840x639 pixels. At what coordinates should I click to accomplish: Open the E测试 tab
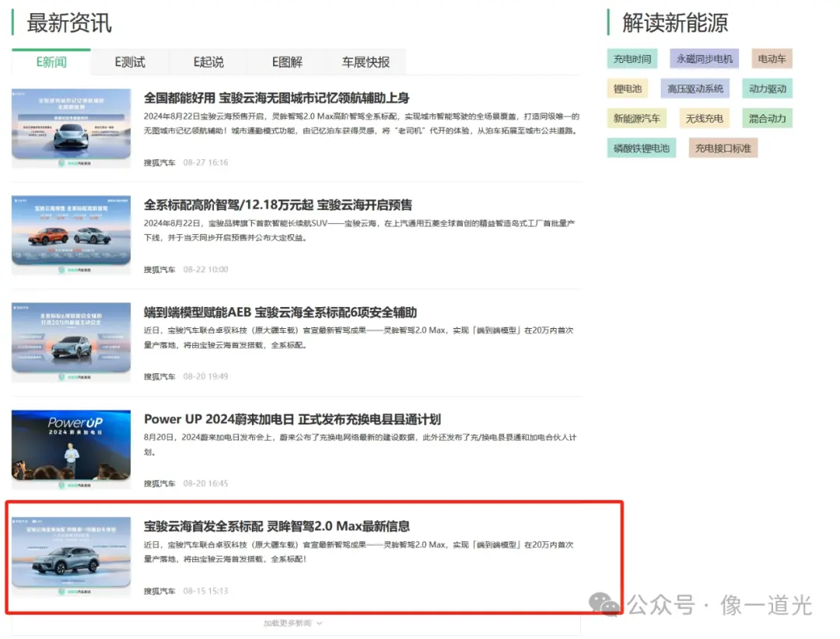pyautogui.click(x=130, y=62)
